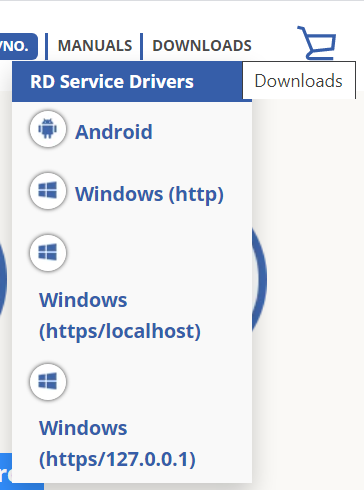The height and width of the screenshot is (490, 364).
Task: Click the partially visible NO. button
Action: [18, 46]
